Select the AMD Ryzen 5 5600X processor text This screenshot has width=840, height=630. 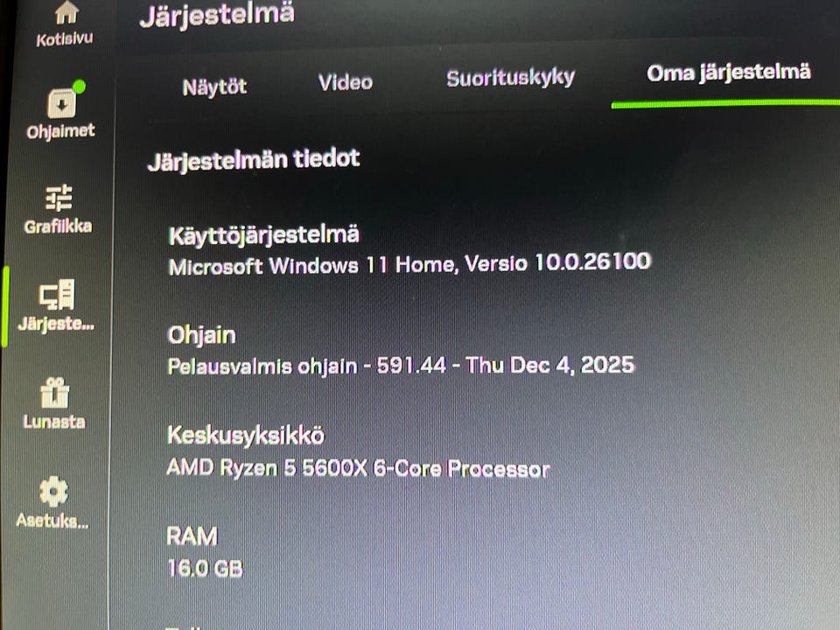[x=358, y=468]
